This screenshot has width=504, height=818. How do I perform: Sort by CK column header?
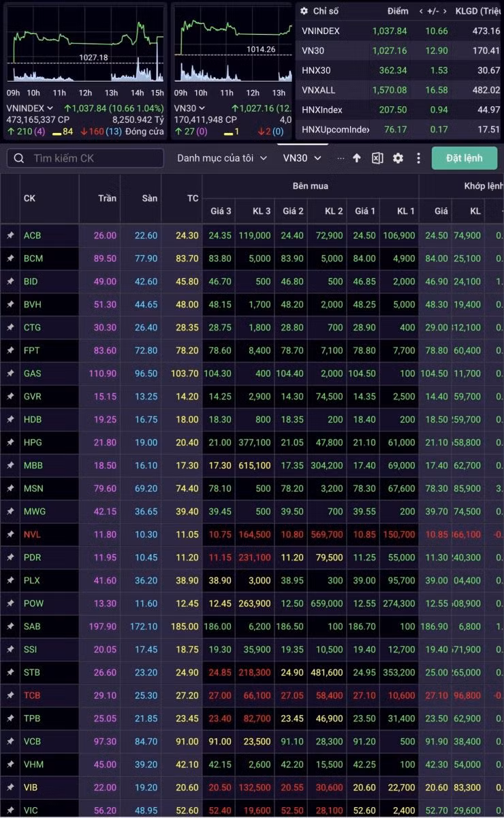tap(30, 198)
